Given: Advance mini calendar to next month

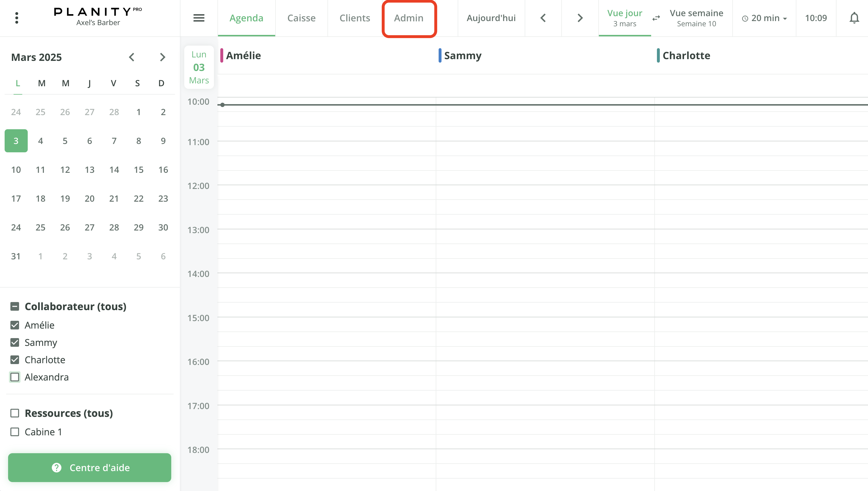Looking at the screenshot, I should point(163,57).
